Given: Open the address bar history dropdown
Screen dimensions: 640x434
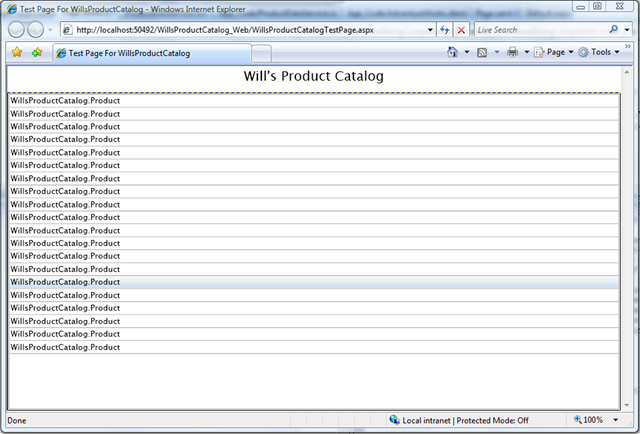Looking at the screenshot, I should point(430,30).
